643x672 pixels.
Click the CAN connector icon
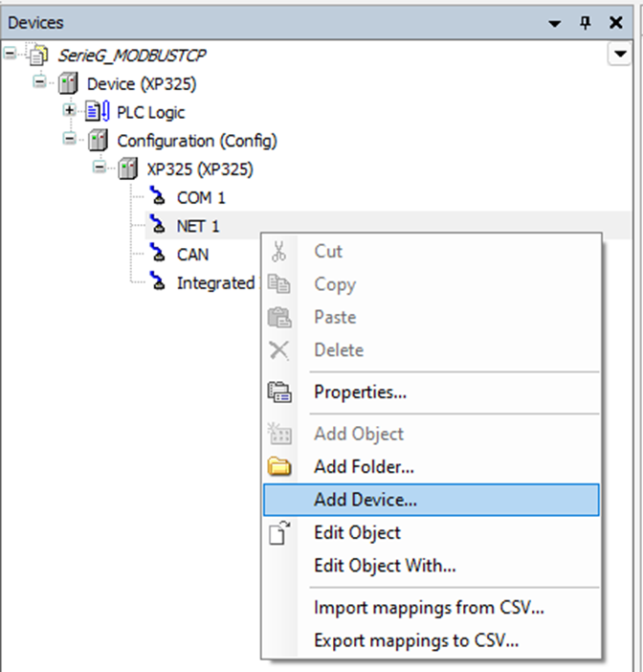coord(159,255)
